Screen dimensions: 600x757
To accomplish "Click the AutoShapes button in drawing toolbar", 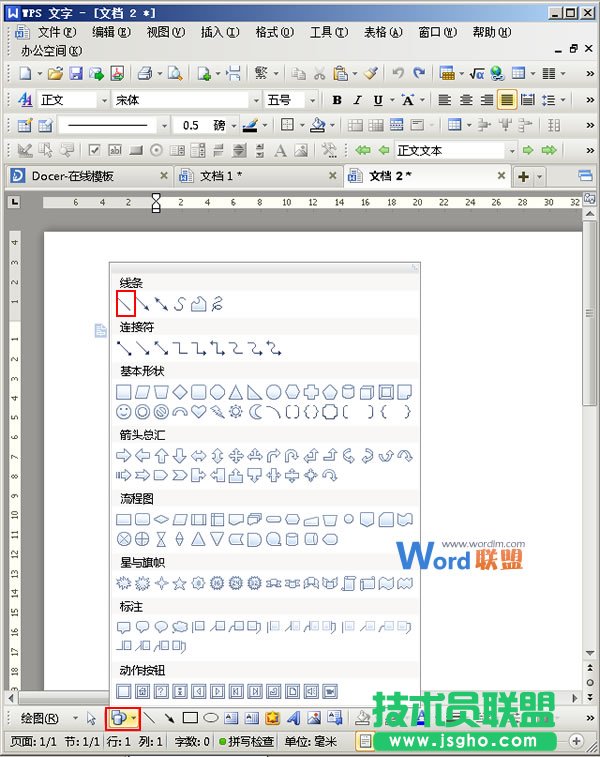I will [x=120, y=718].
